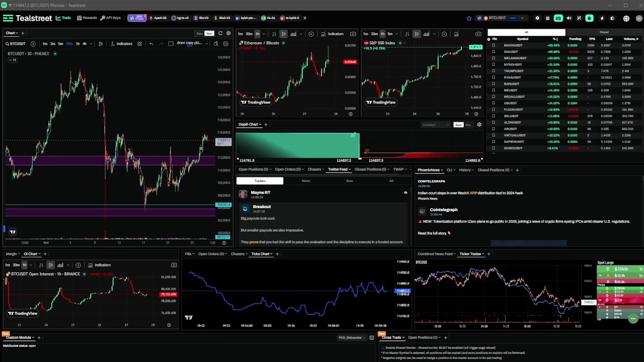Open Indicators on Ethereum/Bitcoin chart
The height and width of the screenshot is (362, 644).
(333, 34)
